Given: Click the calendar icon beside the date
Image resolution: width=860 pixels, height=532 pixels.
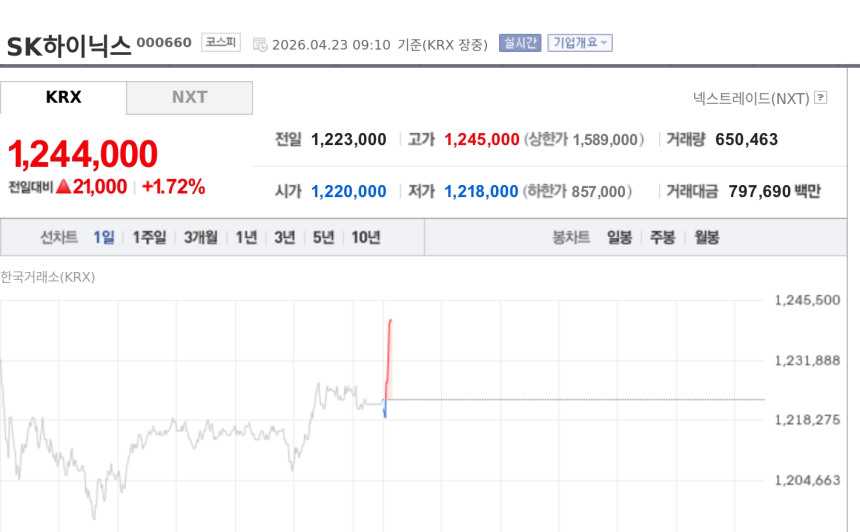Looking at the screenshot, I should pos(260,44).
